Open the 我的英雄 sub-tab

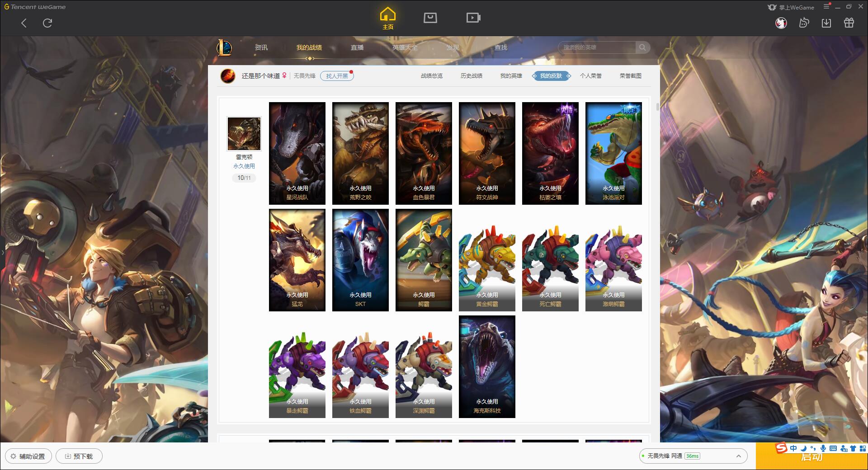(x=511, y=76)
